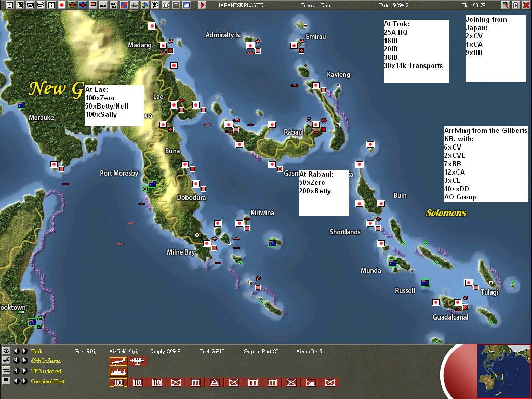Click the minimap world overview
The width and height of the screenshot is (532, 399).
tap(503, 371)
